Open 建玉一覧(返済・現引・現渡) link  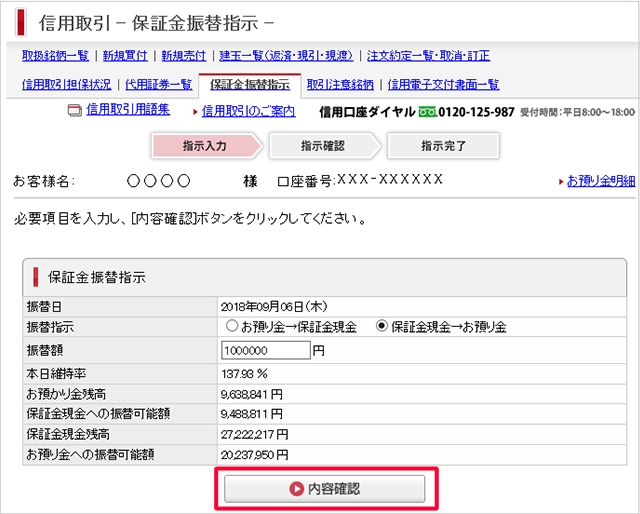coord(287,56)
